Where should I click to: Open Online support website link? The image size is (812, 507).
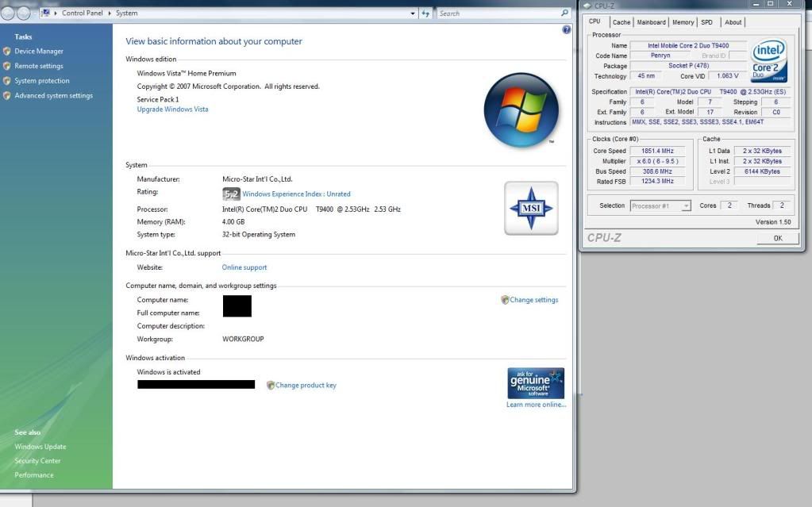[244, 267]
